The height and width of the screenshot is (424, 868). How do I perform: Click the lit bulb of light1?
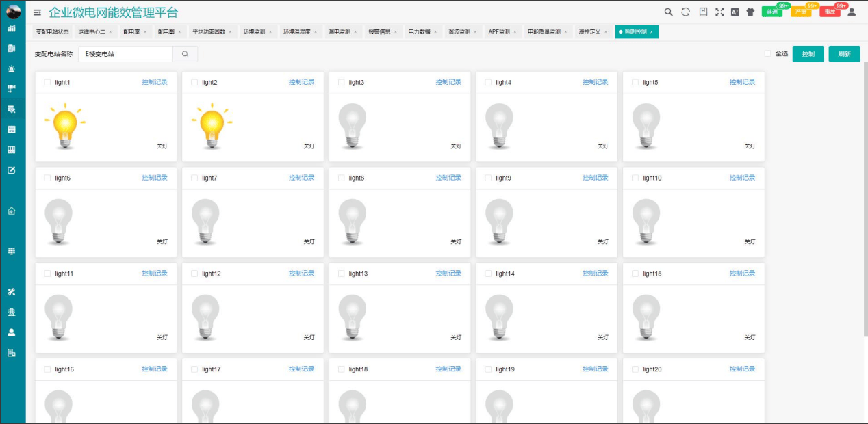pyautogui.click(x=65, y=126)
